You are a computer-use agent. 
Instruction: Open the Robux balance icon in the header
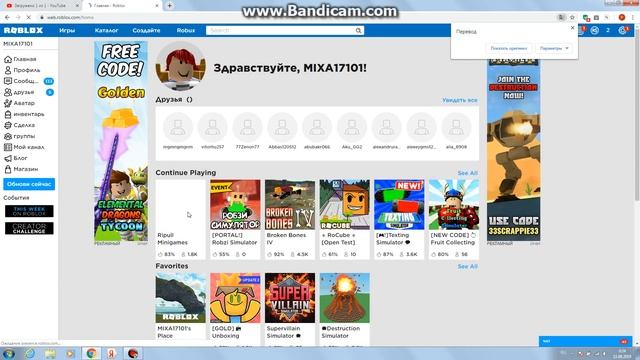point(595,31)
